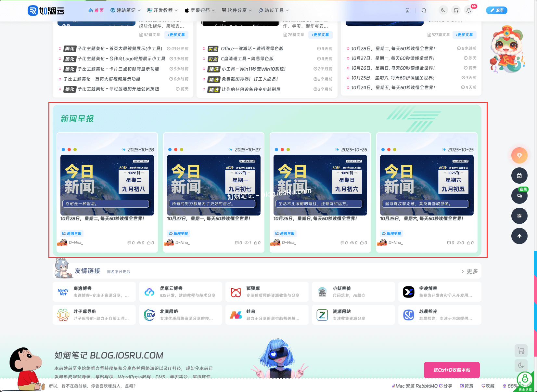Click the red dot on the 2025-10-28 news card
This screenshot has height=392, width=537.
[69, 150]
